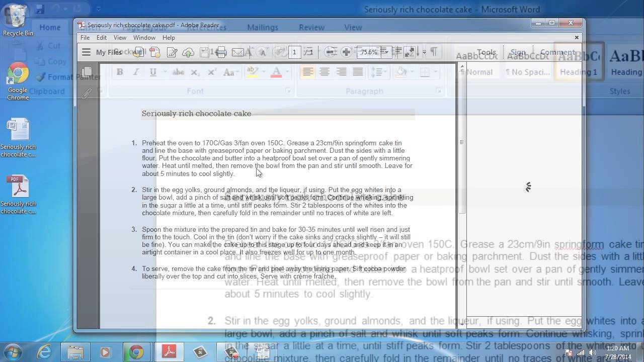Click the edit/fill form pencil icon in Reader
644x362 pixels.
point(172,52)
